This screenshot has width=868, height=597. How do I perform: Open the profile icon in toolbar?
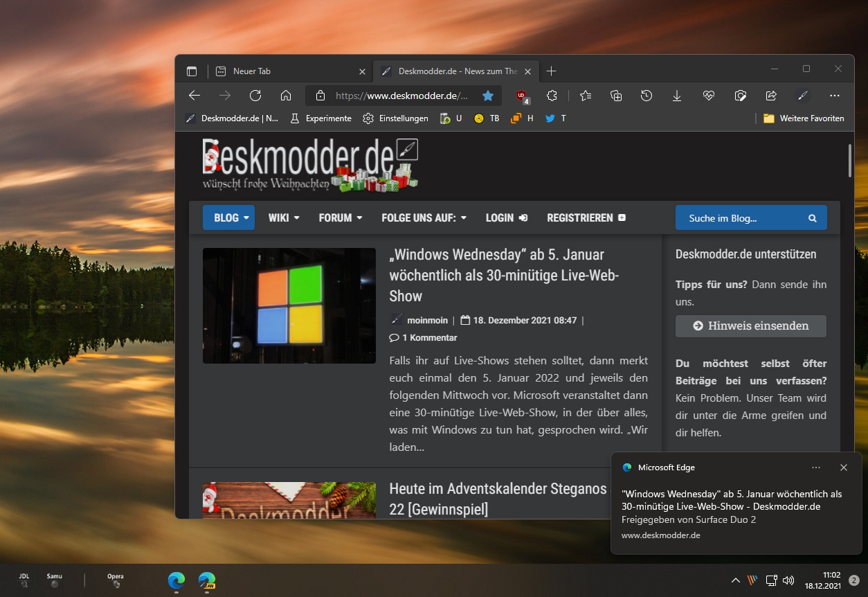tap(802, 96)
